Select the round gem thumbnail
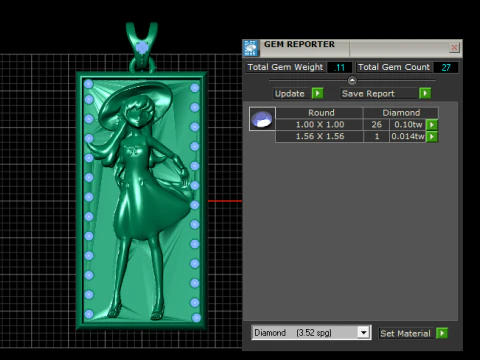The width and height of the screenshot is (480, 360). pyautogui.click(x=262, y=119)
